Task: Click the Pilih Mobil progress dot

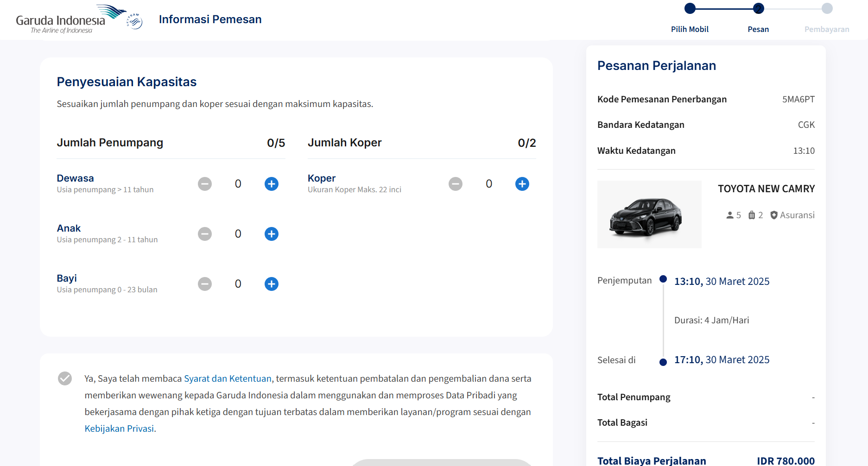Action: point(690,8)
